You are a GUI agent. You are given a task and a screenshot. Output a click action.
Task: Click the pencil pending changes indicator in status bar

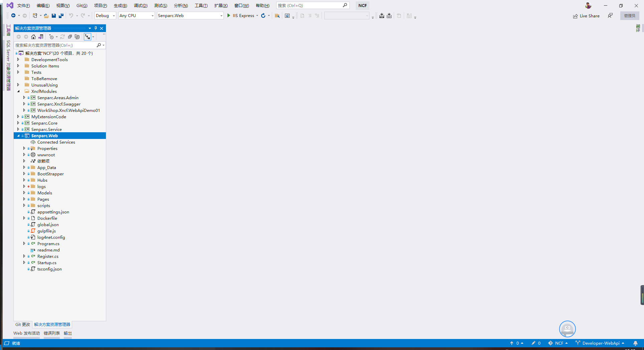coord(536,343)
